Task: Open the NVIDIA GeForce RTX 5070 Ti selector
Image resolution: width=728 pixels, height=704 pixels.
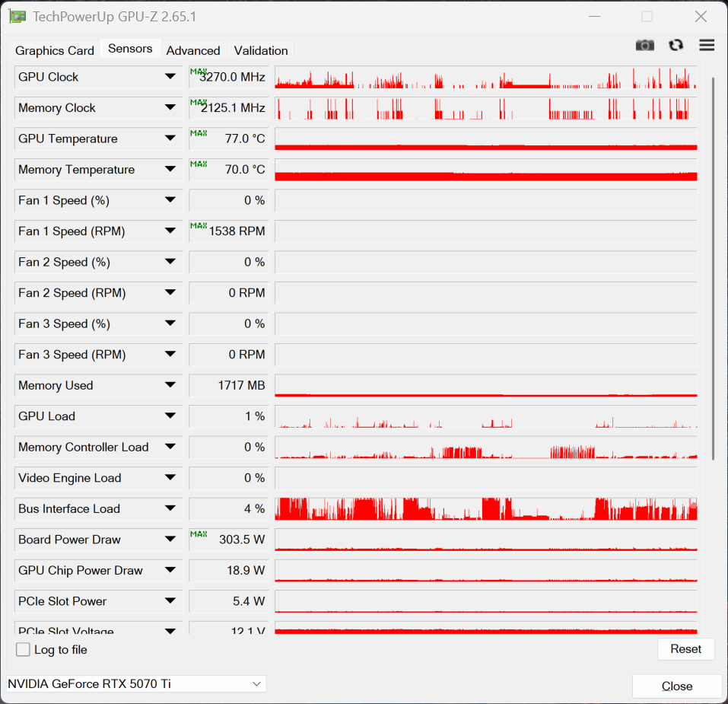Action: click(x=136, y=683)
